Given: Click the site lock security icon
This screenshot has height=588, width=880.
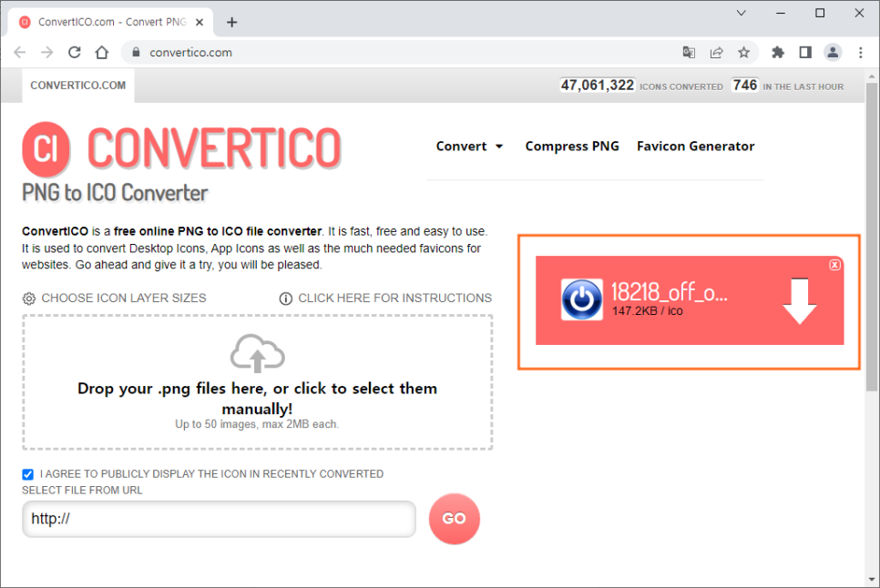Looking at the screenshot, I should point(135,52).
